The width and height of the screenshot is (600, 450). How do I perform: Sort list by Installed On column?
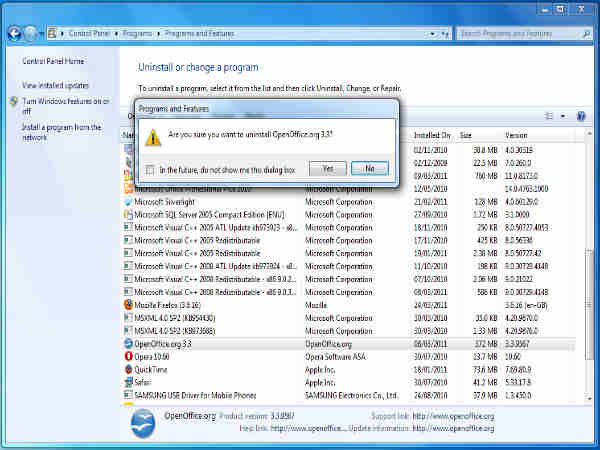coord(433,134)
